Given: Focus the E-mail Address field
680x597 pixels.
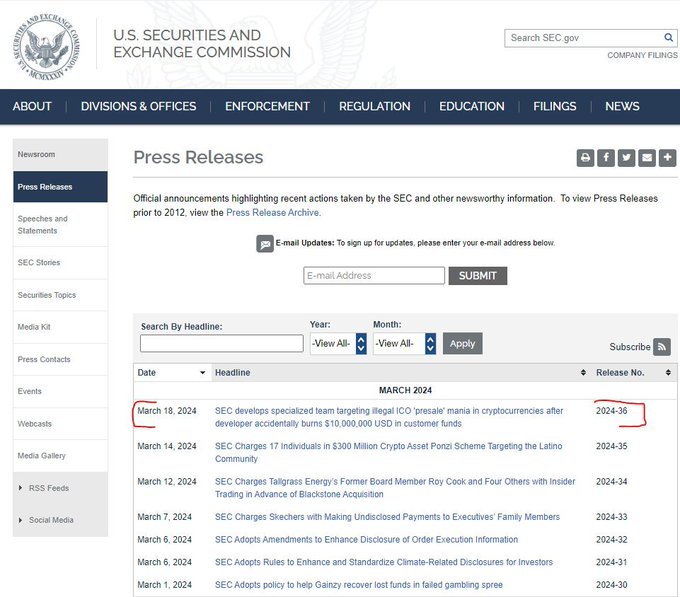Looking at the screenshot, I should 374,276.
